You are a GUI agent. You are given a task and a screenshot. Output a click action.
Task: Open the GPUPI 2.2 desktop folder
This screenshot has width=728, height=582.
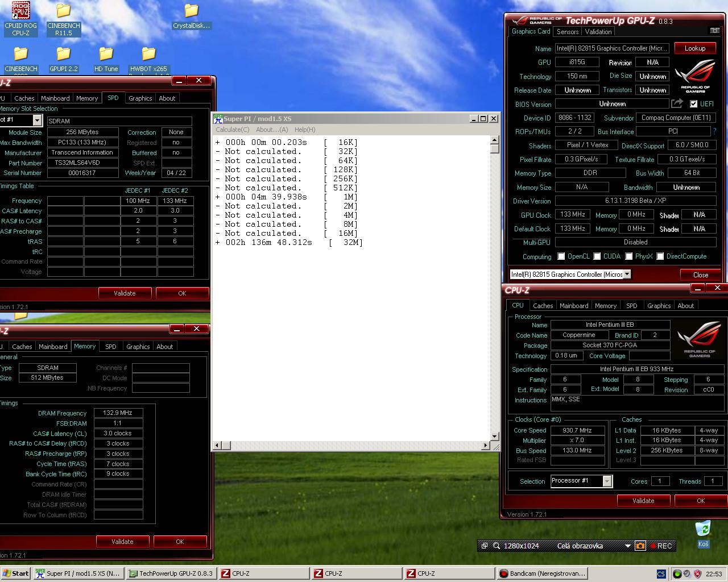click(64, 59)
